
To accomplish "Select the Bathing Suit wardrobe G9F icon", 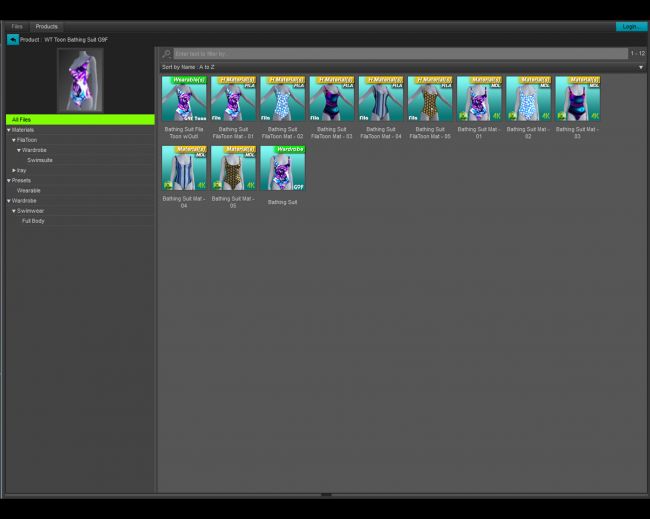I will click(x=282, y=169).
